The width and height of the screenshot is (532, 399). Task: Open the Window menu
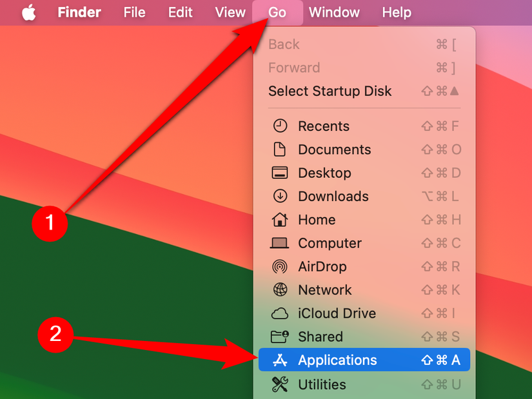point(334,12)
